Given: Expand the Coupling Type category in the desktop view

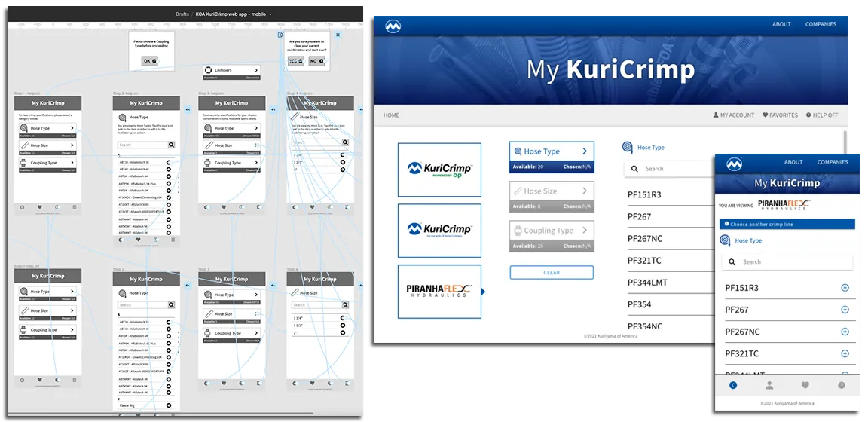Looking at the screenshot, I should click(552, 231).
